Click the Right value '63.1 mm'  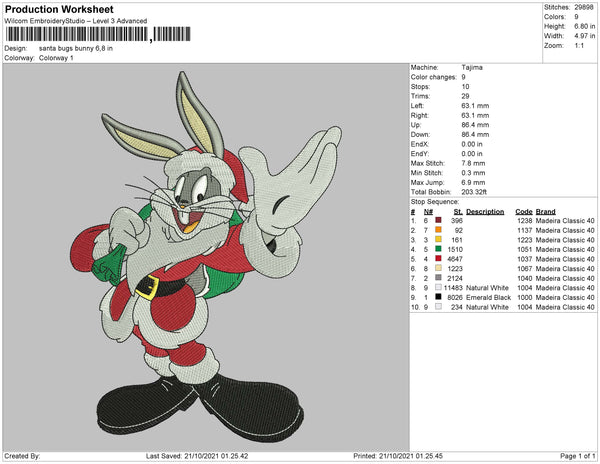tap(475, 115)
